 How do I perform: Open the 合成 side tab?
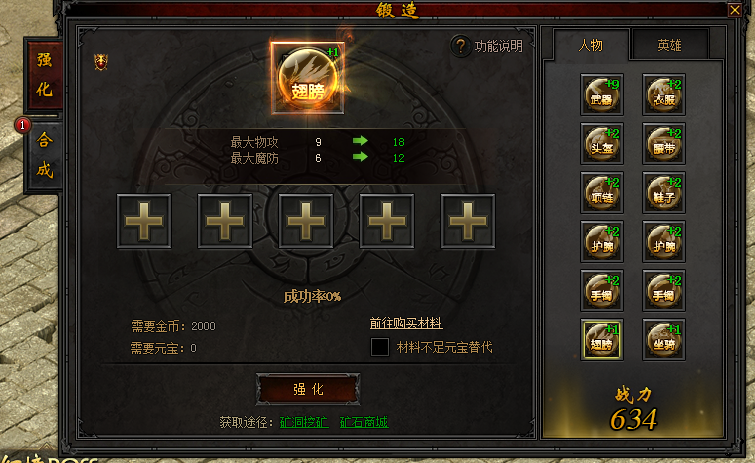[44, 155]
